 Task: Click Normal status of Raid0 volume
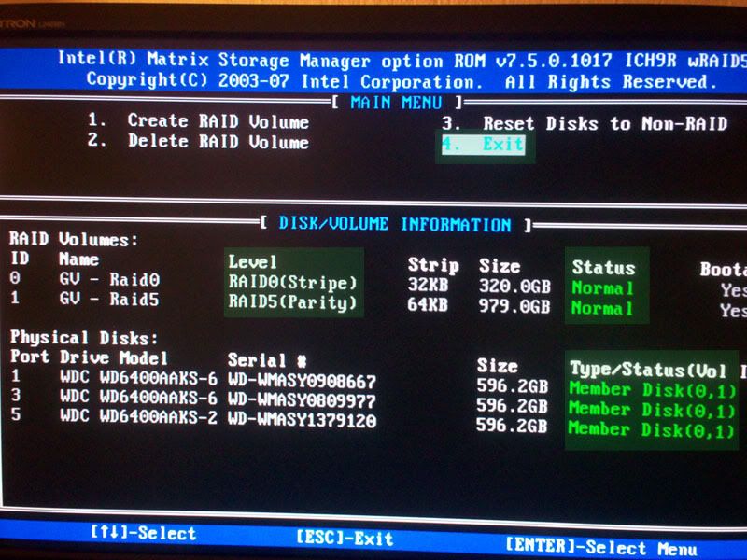602,287
